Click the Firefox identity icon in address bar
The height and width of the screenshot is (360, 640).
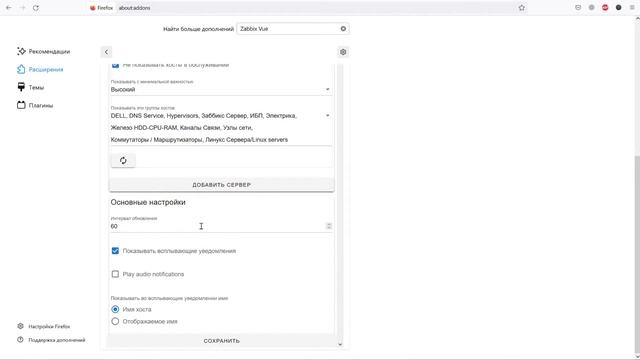click(x=101, y=8)
